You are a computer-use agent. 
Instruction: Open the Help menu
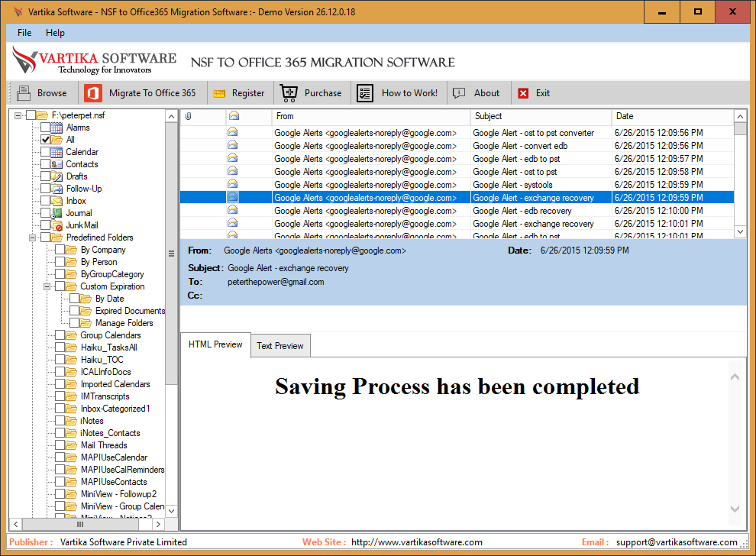point(55,33)
